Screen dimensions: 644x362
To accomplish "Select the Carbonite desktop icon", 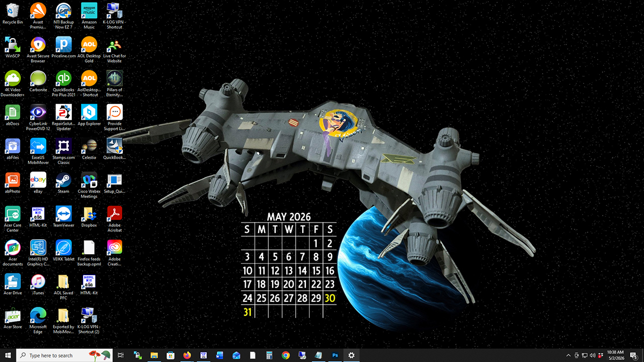I will pos(38,82).
